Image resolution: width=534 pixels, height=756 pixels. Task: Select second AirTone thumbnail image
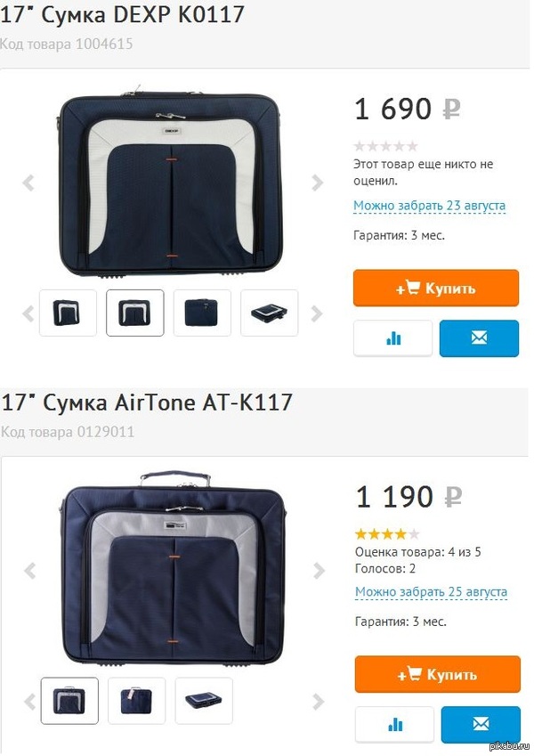(x=136, y=700)
